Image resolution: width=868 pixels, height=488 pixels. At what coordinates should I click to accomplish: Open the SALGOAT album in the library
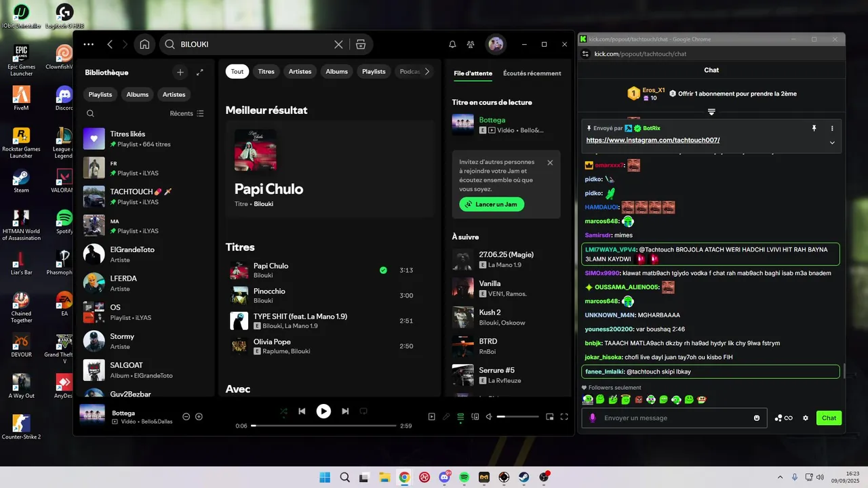(146, 370)
